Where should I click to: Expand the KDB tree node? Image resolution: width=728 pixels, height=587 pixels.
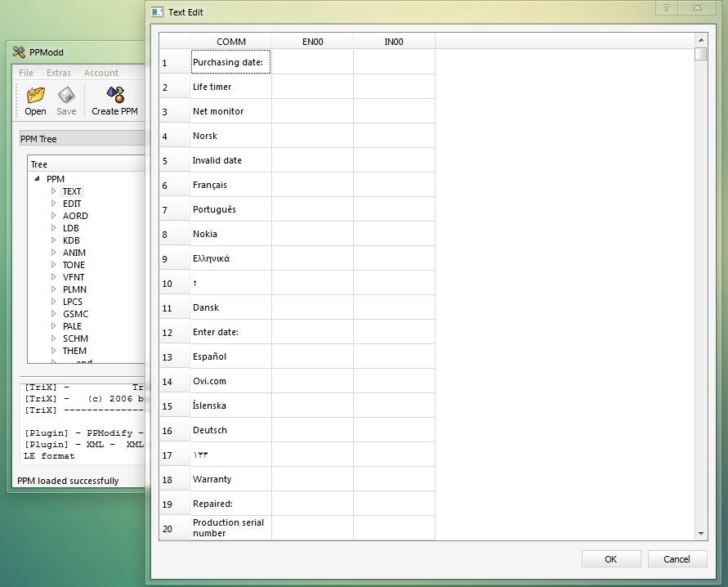(x=53, y=240)
